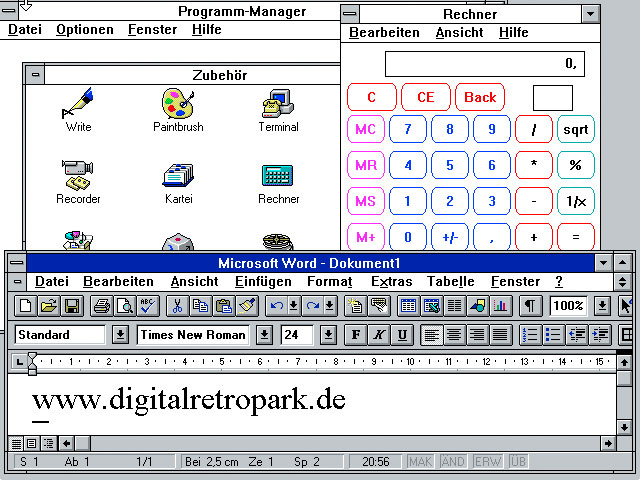Open the Word document control menu box
The image size is (640, 480).
pos(17,282)
